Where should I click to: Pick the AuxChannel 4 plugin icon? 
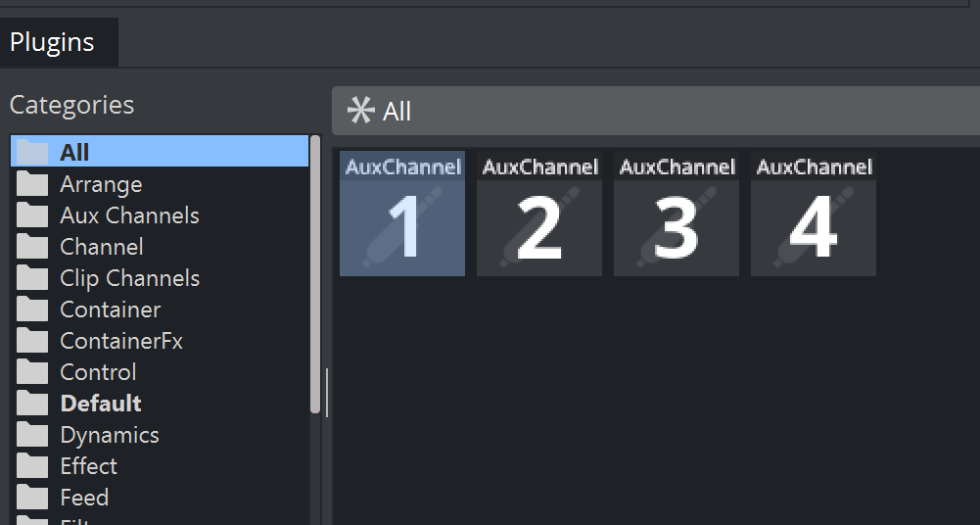[814, 214]
